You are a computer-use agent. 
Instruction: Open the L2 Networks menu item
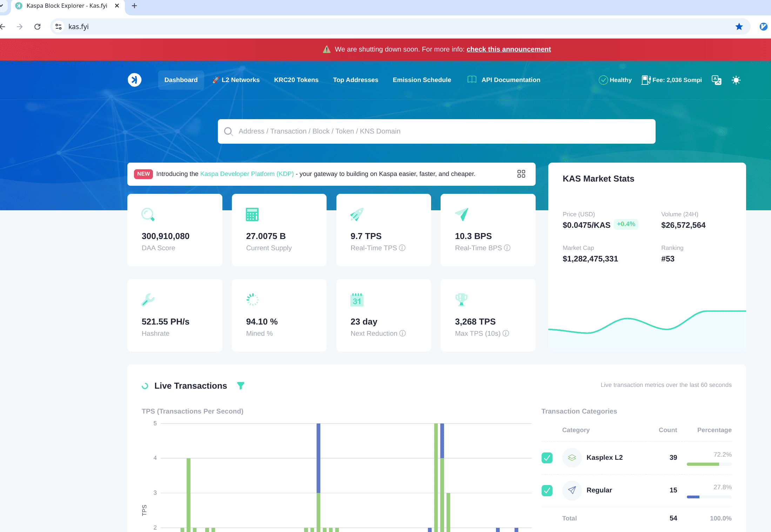coord(236,80)
